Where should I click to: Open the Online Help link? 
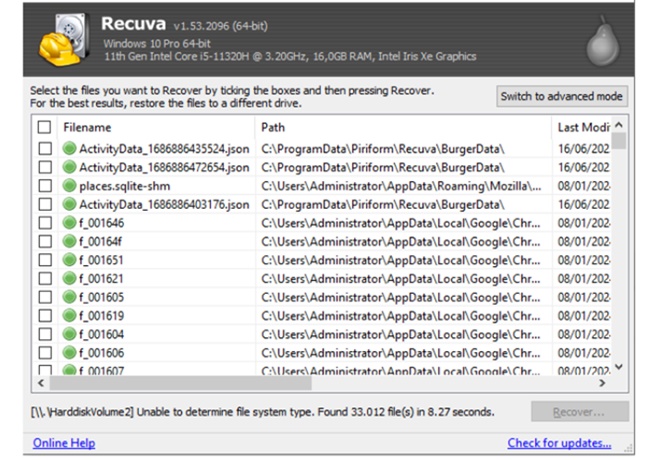coord(64,443)
